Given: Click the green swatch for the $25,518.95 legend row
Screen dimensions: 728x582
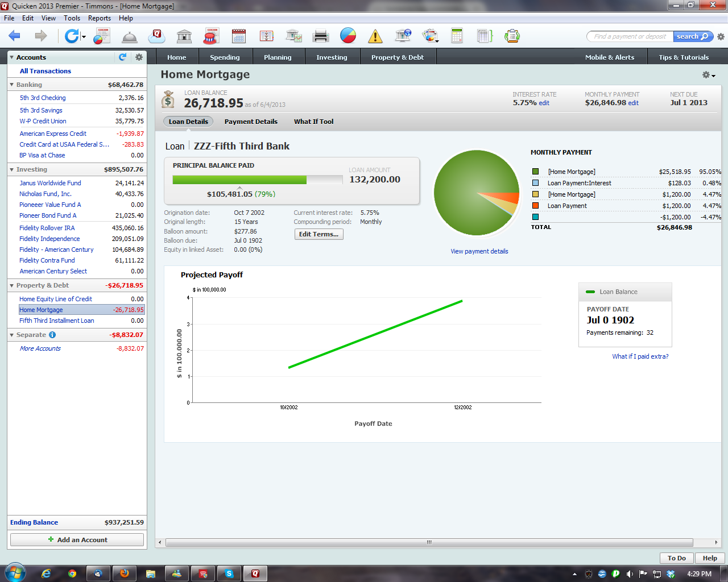Looking at the screenshot, I should pos(535,172).
